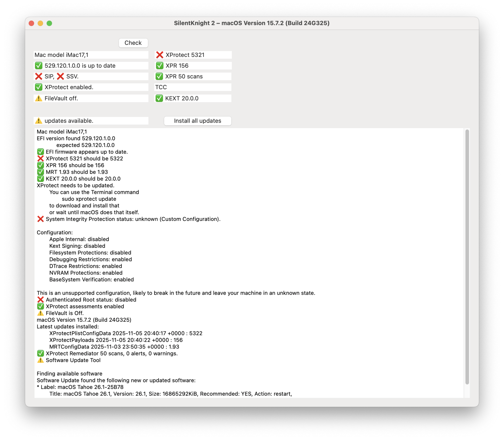The image size is (504, 440).
Task: Click the warning triangle beside FileVault off
Action: click(x=39, y=98)
